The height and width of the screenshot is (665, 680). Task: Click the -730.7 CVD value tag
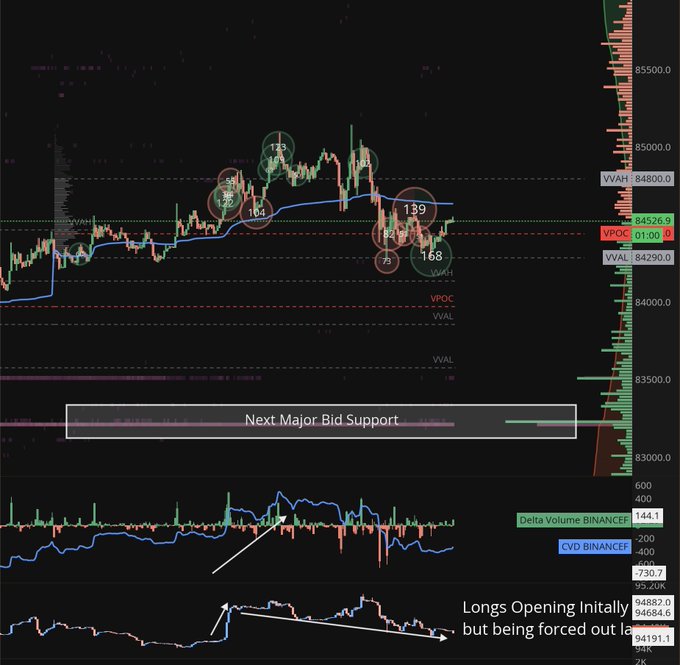tap(648, 573)
